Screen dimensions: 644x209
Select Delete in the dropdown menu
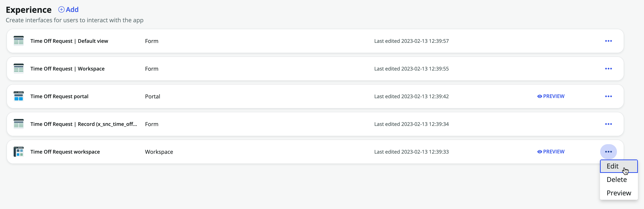coord(619,179)
